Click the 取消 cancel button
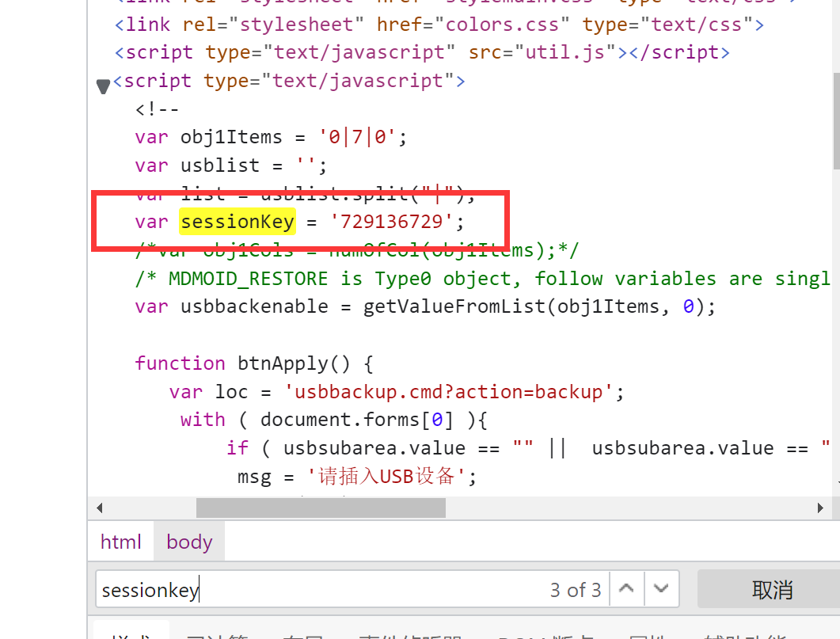The height and width of the screenshot is (639, 840). (x=771, y=589)
